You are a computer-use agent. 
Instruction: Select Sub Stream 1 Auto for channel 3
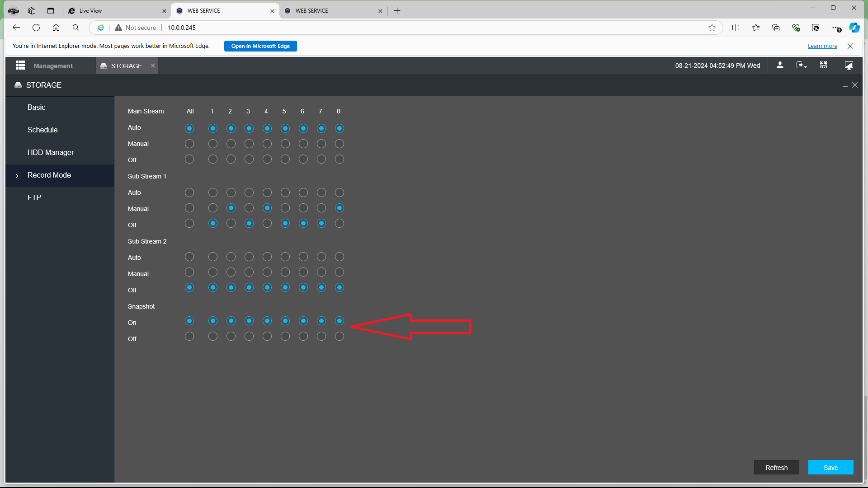click(249, 192)
